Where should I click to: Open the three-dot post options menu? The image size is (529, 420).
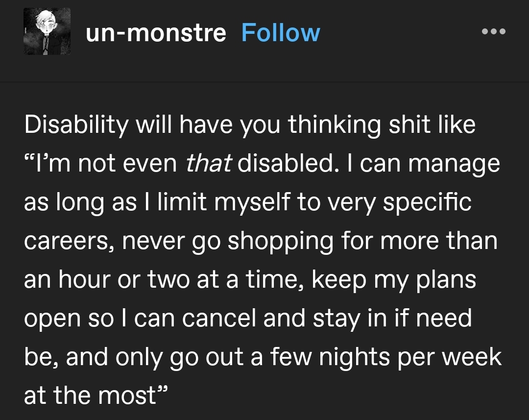493,32
